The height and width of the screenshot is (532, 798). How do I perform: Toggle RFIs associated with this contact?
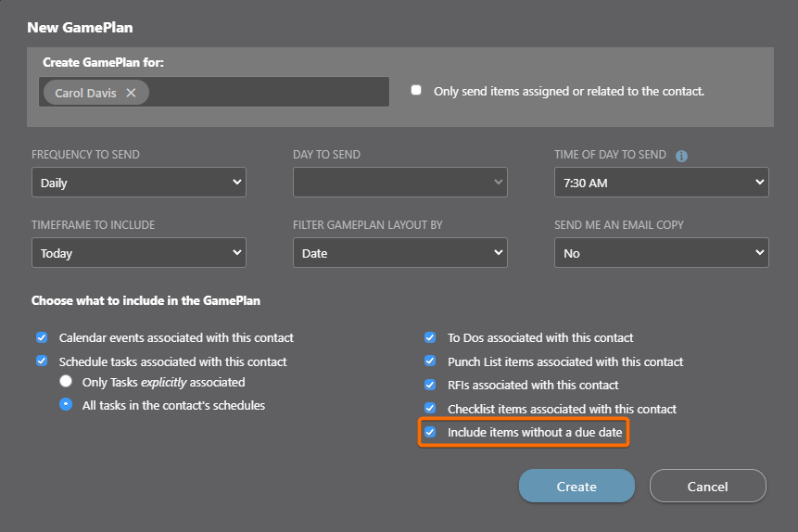(430, 385)
